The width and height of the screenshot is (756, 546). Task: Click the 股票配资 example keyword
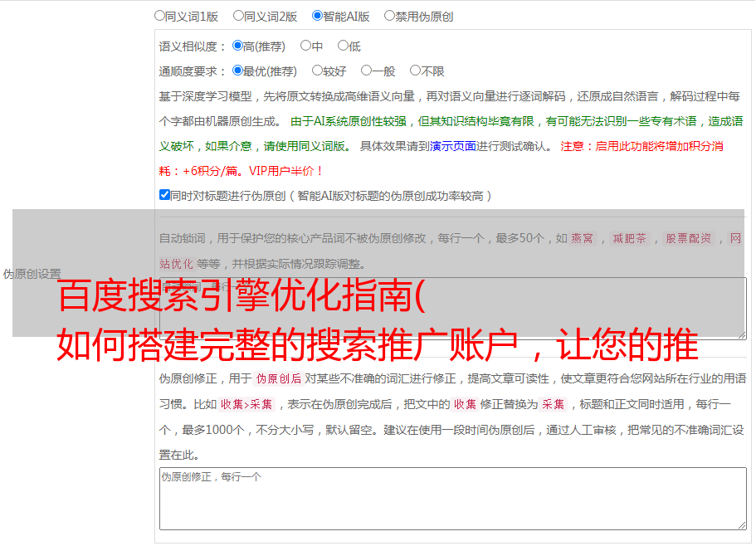click(x=689, y=238)
